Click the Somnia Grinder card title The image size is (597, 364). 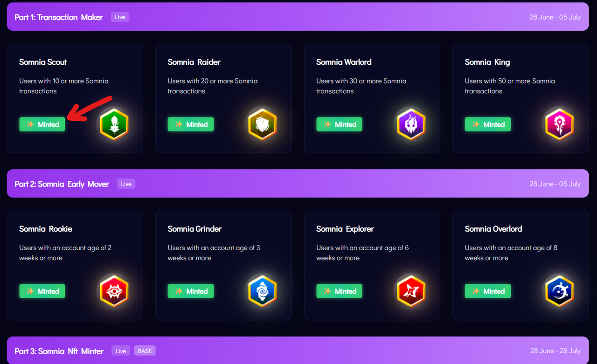coord(194,229)
